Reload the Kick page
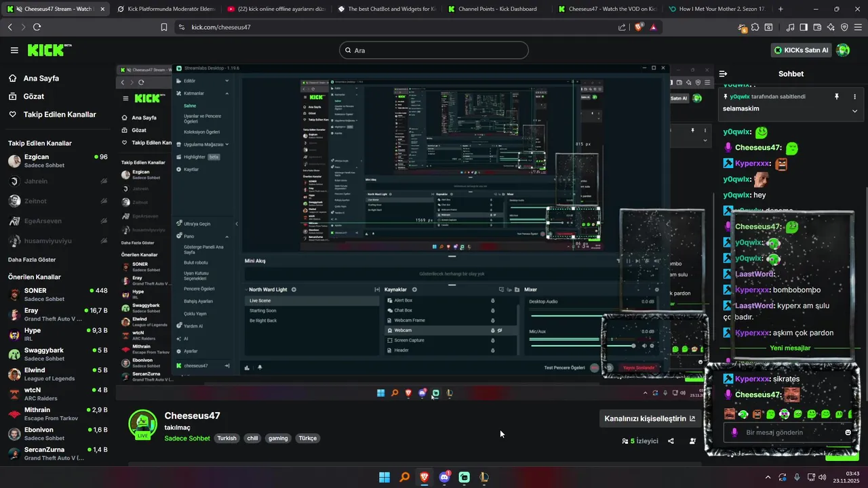This screenshot has height=488, width=868. tap(37, 27)
